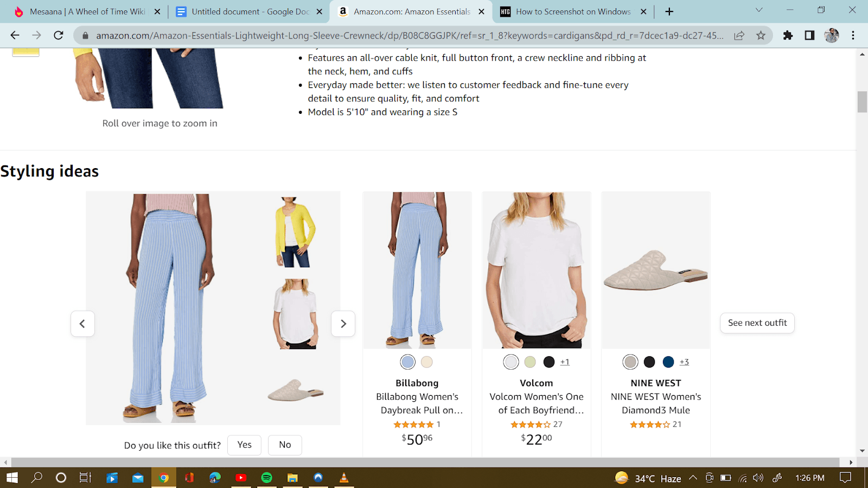Show hidden system tray icons
Screen dimensions: 868x488
693,478
